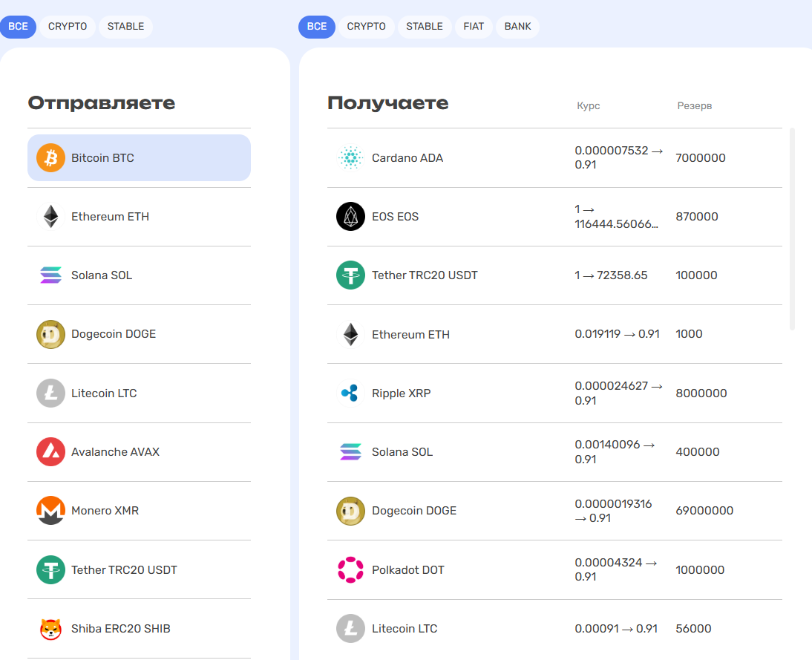Click the Shiba ERC20 SHIB icon
812x660 pixels.
(50, 628)
